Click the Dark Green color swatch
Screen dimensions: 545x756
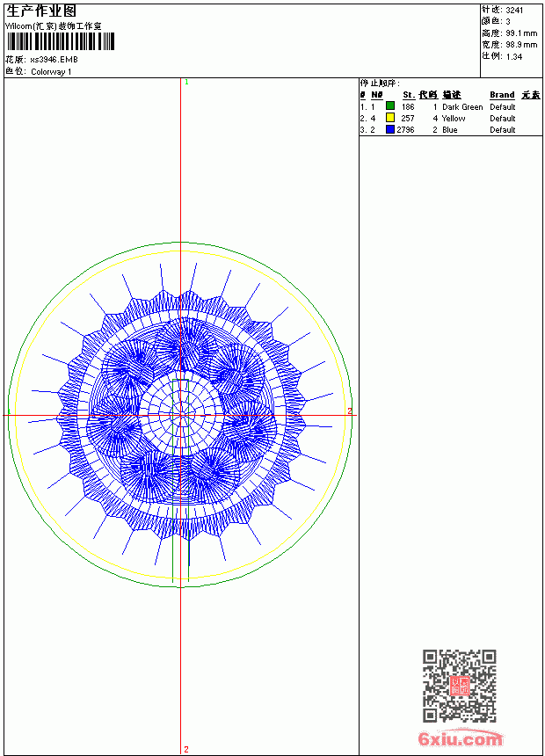tap(390, 106)
